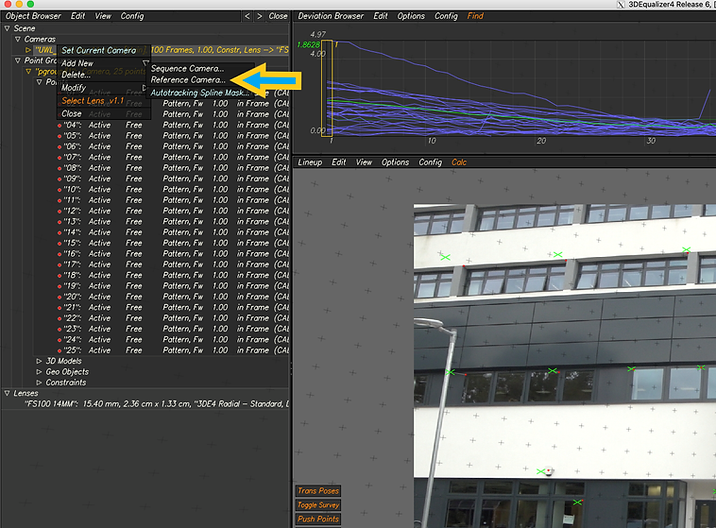The width and height of the screenshot is (716, 528).
Task: Open the Object Browser's Edit menu
Action: tap(78, 16)
